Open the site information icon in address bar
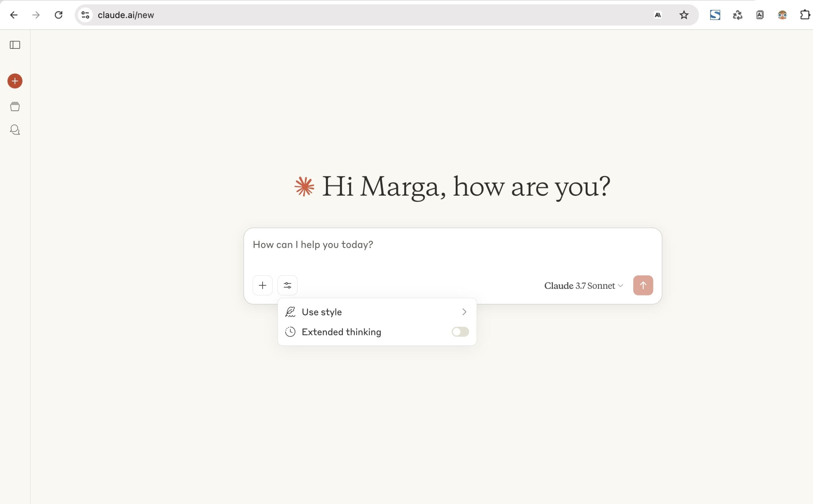This screenshot has width=813, height=504. (85, 15)
